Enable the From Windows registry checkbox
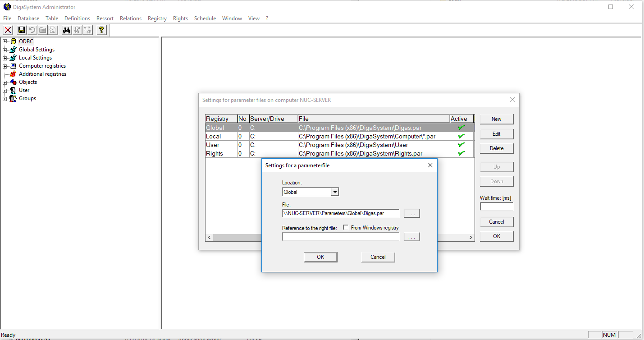The width and height of the screenshot is (644, 340). [346, 228]
